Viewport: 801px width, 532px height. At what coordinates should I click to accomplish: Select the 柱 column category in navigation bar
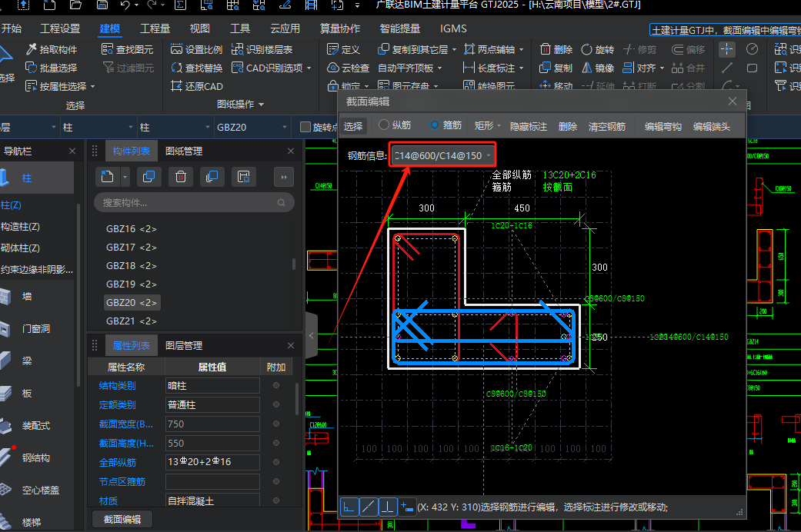pyautogui.click(x=37, y=178)
